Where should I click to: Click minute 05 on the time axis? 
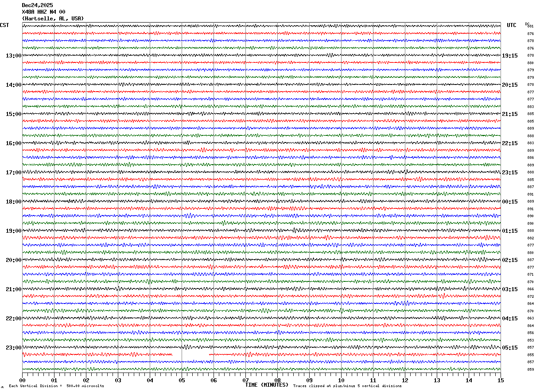182,380
